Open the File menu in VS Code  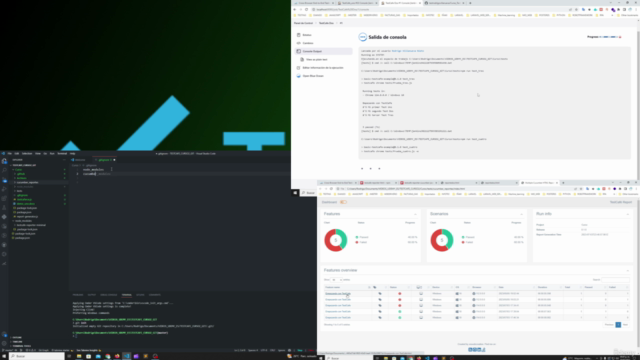pyautogui.click(x=9, y=154)
